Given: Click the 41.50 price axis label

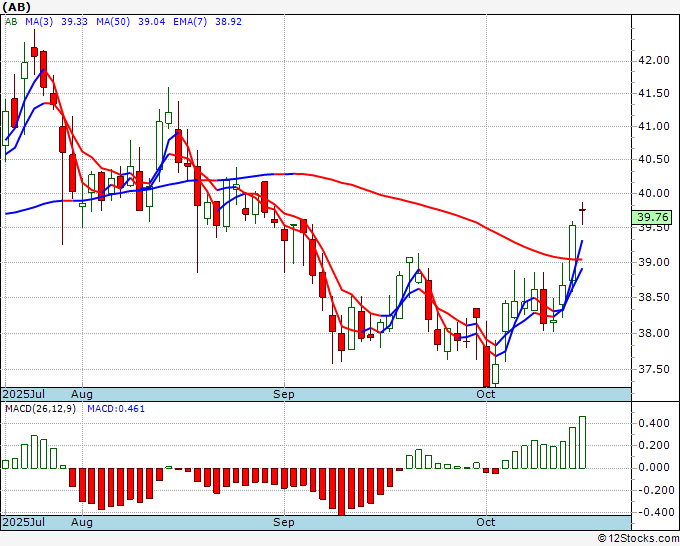Looking at the screenshot, I should [x=654, y=93].
